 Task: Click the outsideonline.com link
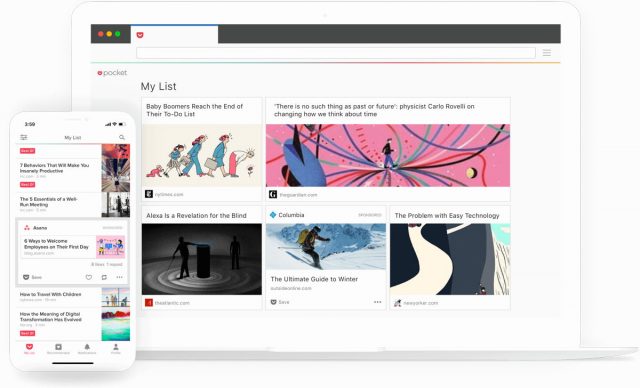[291, 288]
